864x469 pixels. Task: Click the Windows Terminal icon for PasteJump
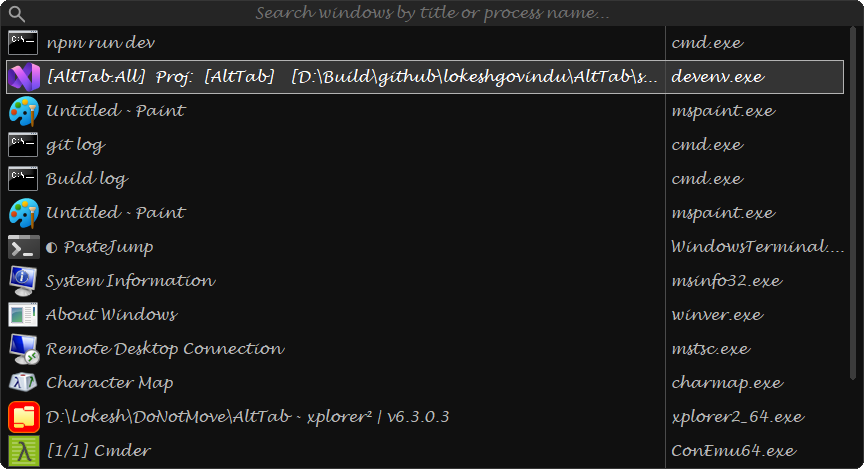24,247
